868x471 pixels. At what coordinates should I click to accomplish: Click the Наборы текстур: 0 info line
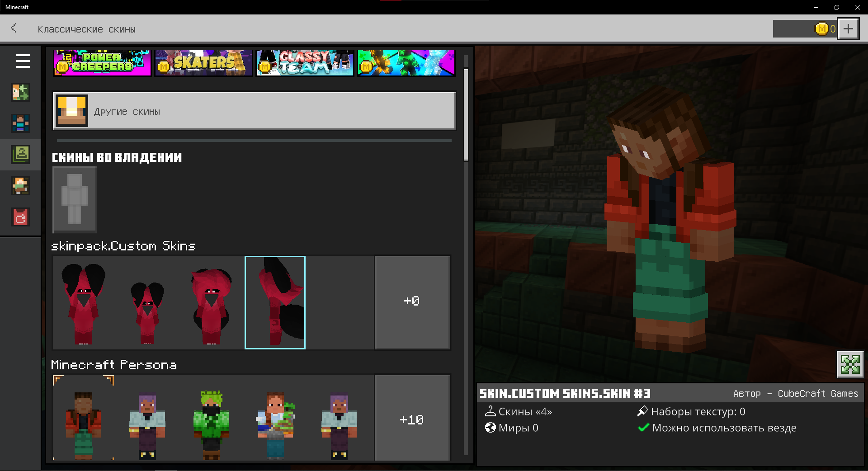(691, 411)
